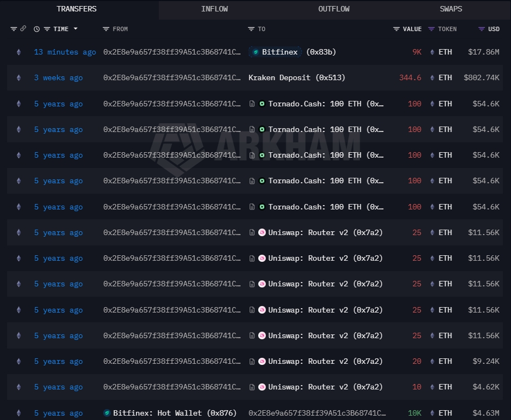Open the Bitfinex (0x83b) entity link
This screenshot has height=420, width=511.
coord(292,52)
